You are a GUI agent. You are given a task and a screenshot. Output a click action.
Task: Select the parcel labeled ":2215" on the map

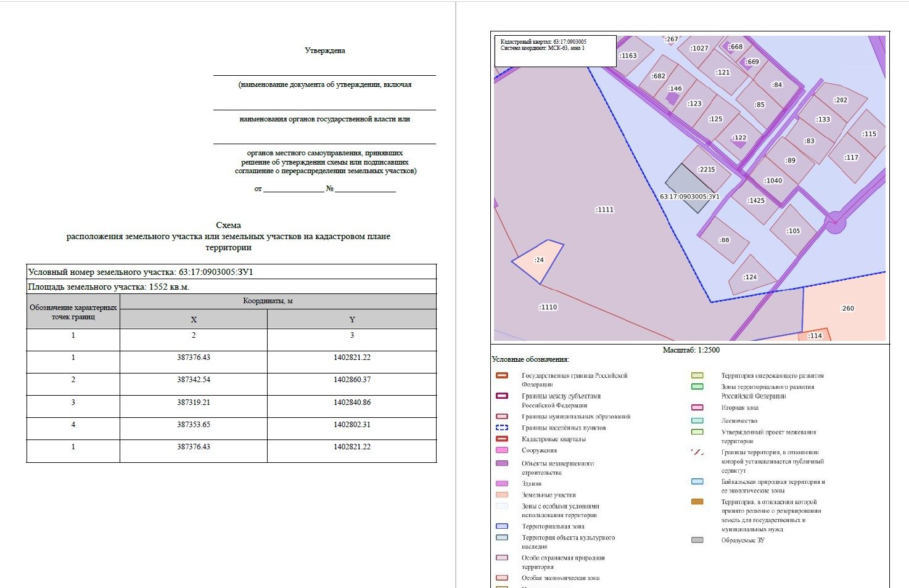tap(707, 169)
